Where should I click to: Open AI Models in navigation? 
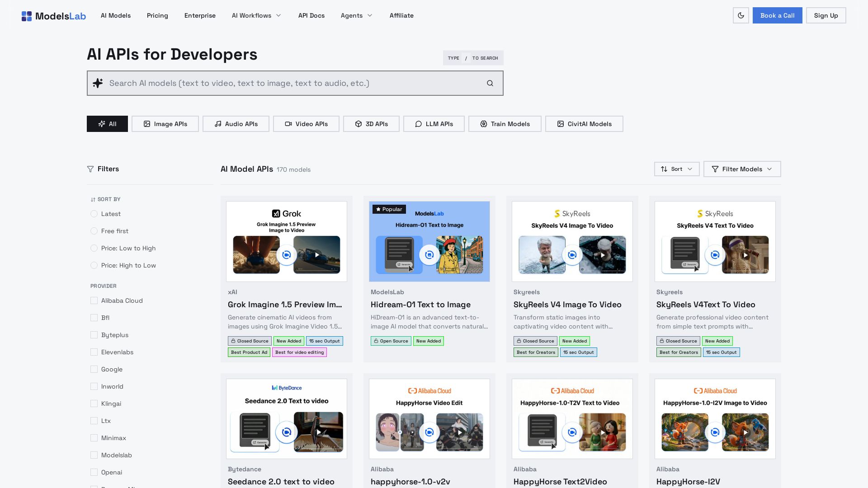(116, 15)
